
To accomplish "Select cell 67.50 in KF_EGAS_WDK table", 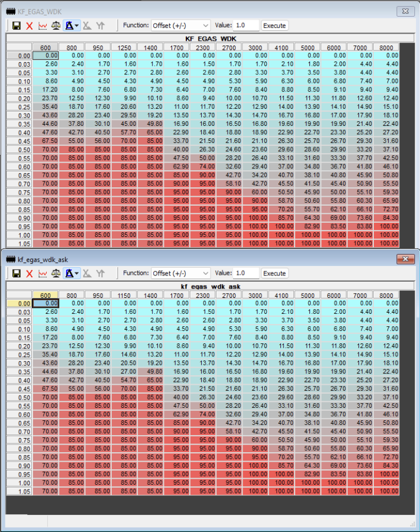I will pos(46,141).
